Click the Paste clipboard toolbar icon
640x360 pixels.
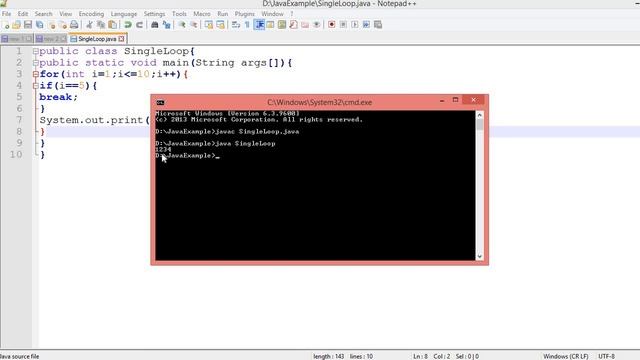(112, 25)
